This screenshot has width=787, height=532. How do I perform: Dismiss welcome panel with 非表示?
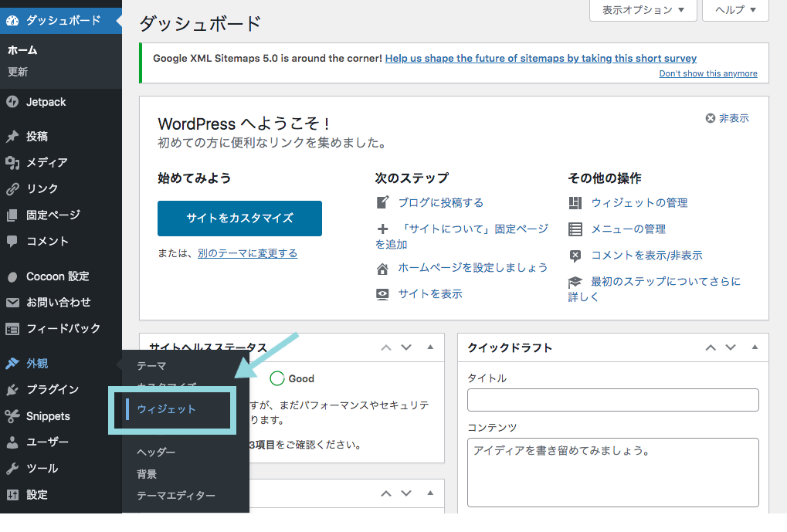click(728, 118)
